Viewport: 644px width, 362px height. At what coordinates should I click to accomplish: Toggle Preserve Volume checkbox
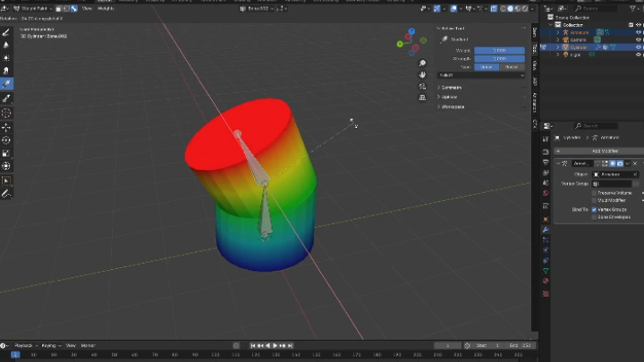pos(594,193)
